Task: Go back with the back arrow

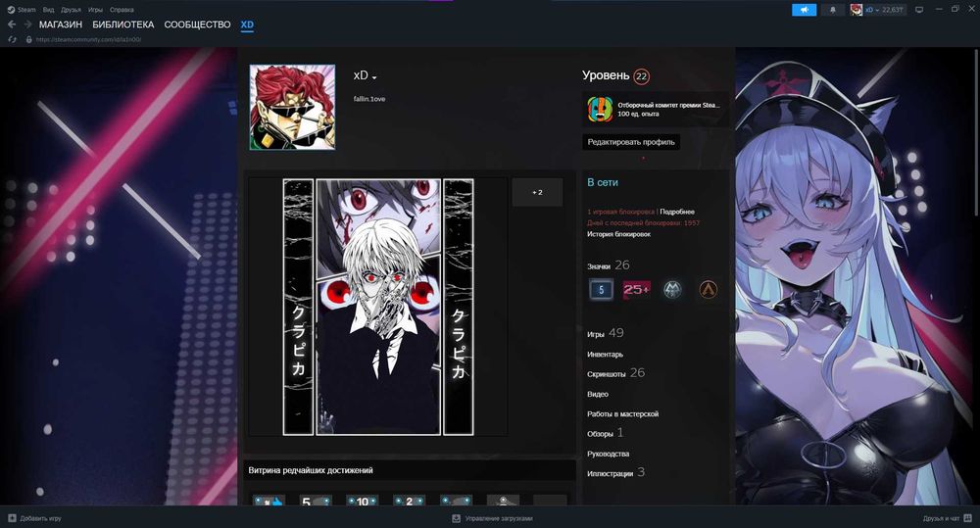Action: coord(12,24)
